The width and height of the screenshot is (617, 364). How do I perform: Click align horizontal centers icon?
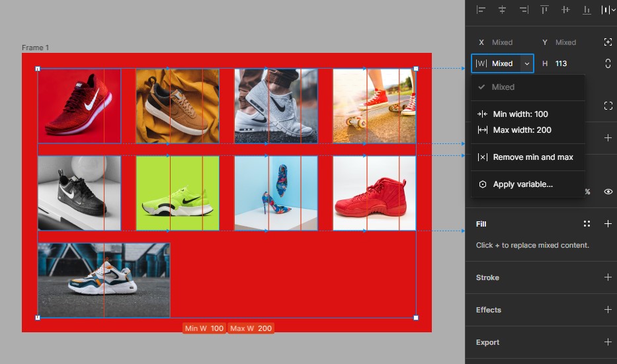pos(503,10)
